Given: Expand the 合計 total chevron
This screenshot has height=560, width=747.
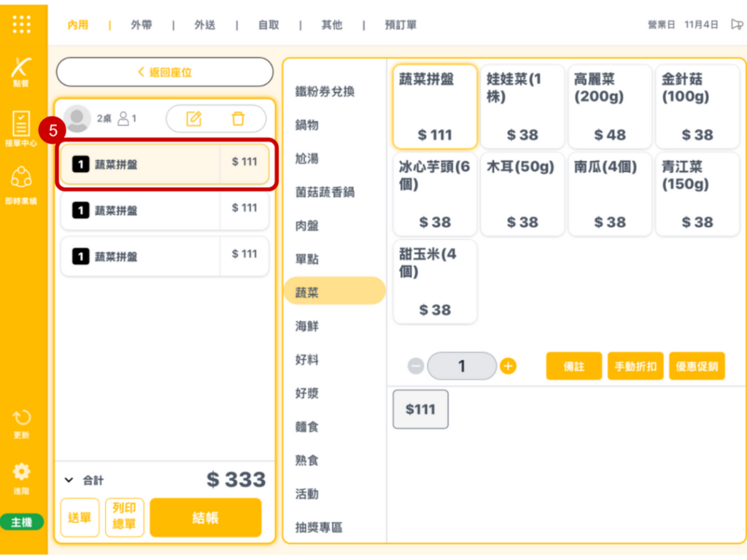Looking at the screenshot, I should pyautogui.click(x=69, y=480).
